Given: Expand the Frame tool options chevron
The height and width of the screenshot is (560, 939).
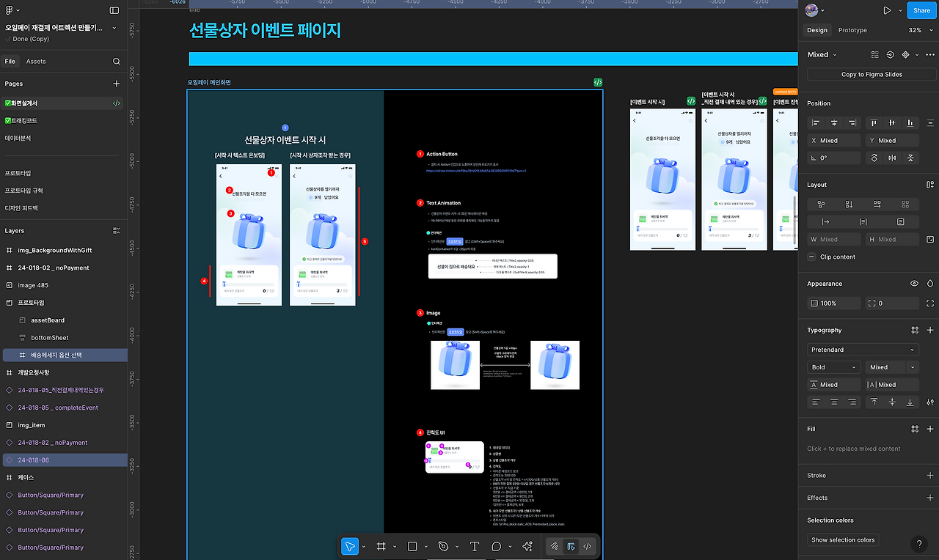Looking at the screenshot, I should [395, 546].
